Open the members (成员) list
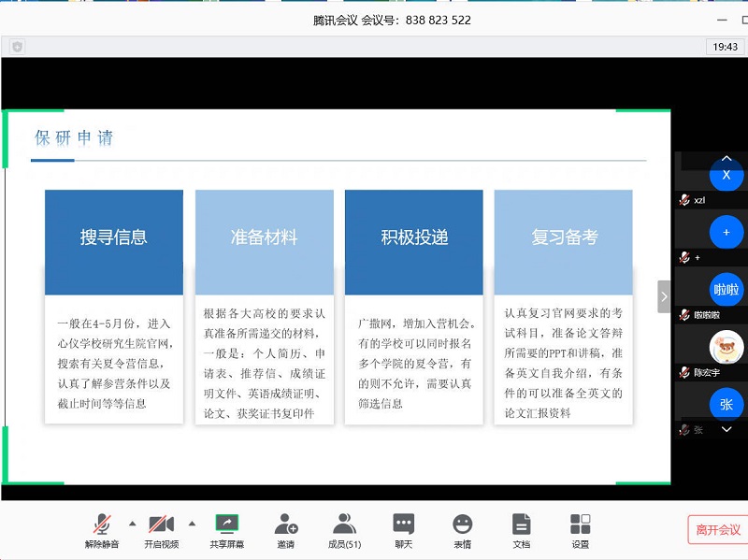The height and width of the screenshot is (560, 748). [345, 524]
